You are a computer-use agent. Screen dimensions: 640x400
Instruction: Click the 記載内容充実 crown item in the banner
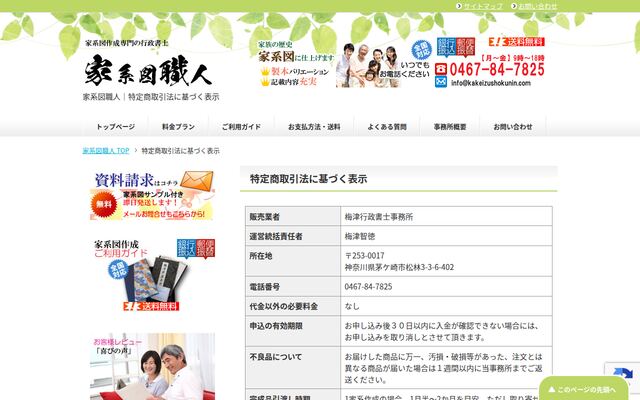pos(289,82)
